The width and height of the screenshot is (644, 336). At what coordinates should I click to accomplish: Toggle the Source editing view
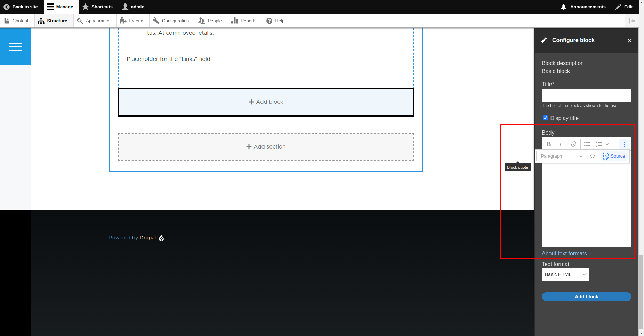point(614,156)
